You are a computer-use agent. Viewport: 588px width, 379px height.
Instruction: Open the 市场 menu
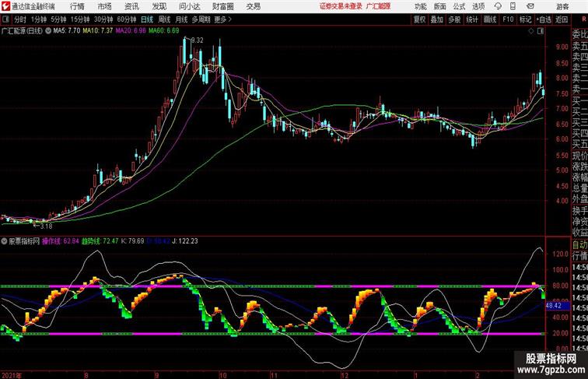(105, 6)
